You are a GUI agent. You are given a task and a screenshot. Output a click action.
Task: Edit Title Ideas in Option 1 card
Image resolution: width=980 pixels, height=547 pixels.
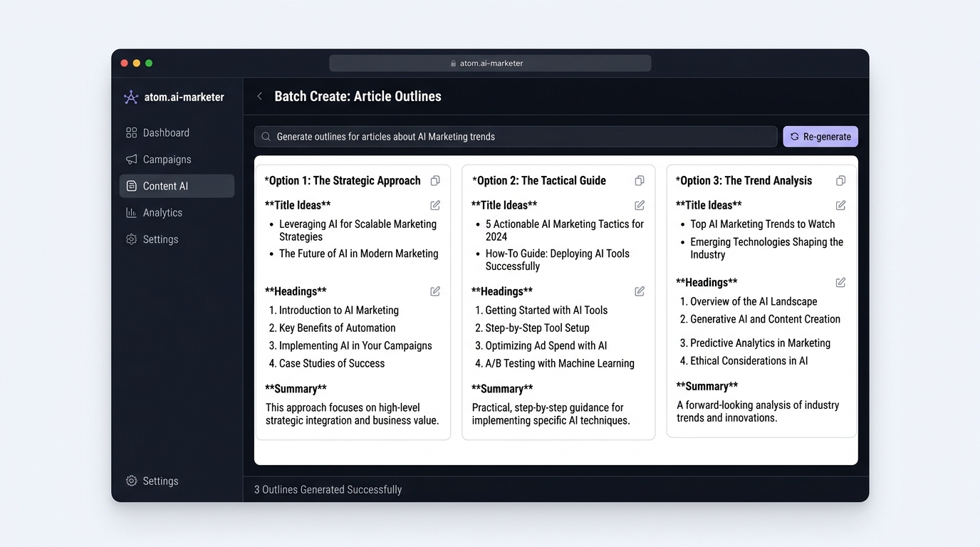coord(435,205)
